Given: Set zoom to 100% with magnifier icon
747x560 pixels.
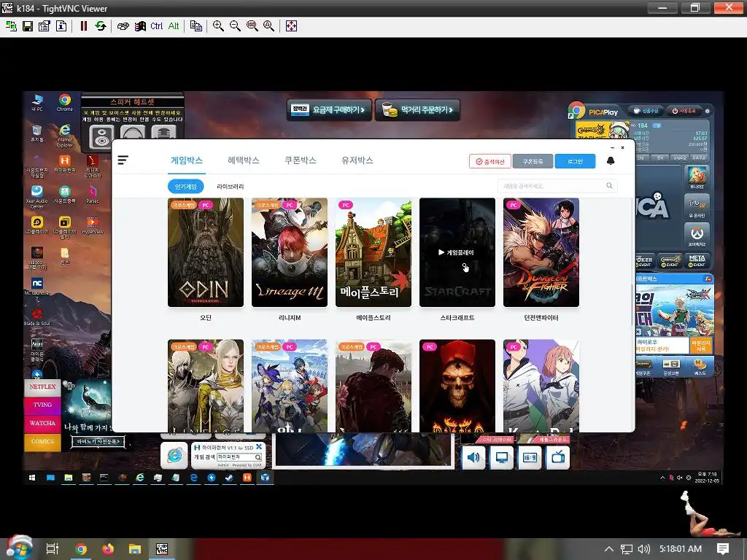Looking at the screenshot, I should (x=252, y=26).
